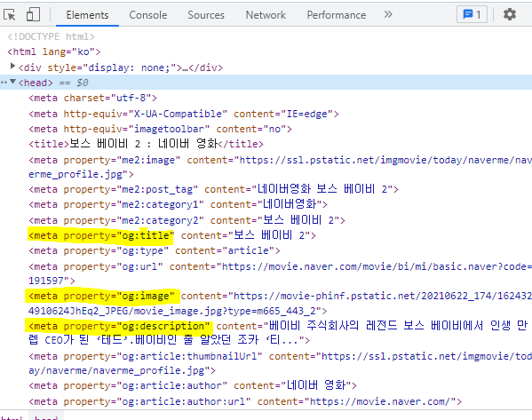Select the og:image meta line
532x420 pixels.
[x=280, y=304]
